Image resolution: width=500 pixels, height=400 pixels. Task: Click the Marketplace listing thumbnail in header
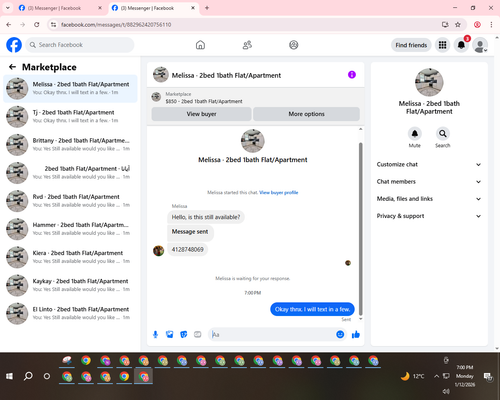click(156, 97)
